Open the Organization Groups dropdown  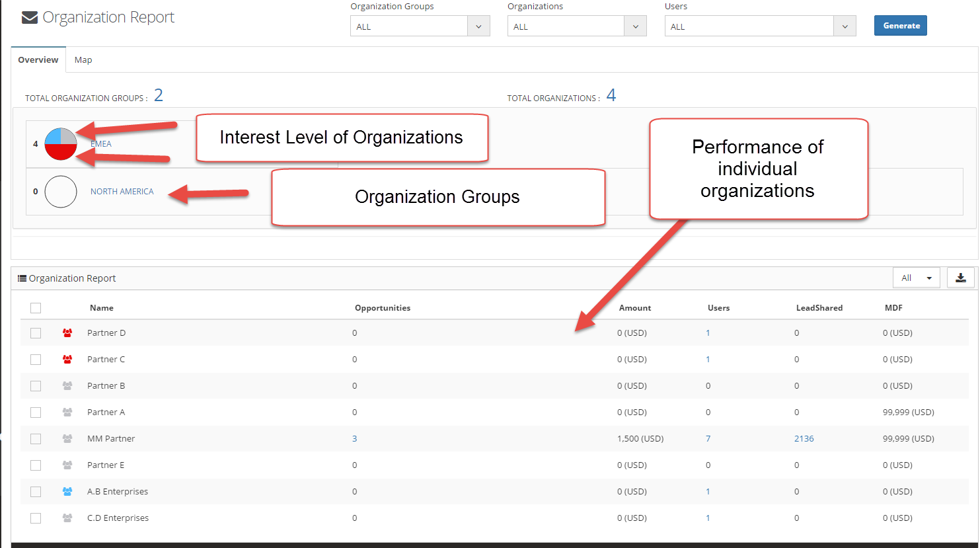(x=420, y=26)
